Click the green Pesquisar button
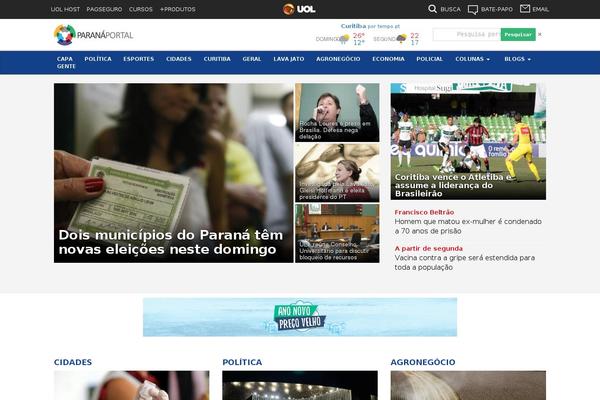The width and height of the screenshot is (600, 400). click(x=518, y=34)
